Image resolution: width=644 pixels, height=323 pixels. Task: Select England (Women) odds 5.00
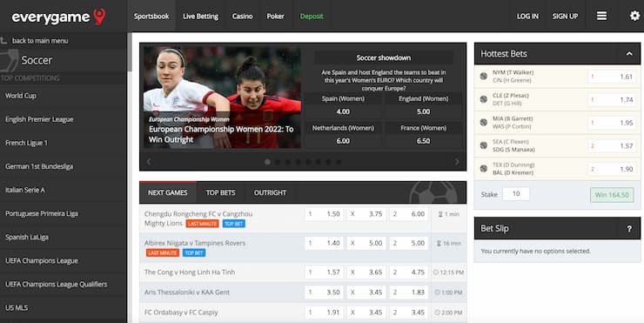pyautogui.click(x=424, y=111)
